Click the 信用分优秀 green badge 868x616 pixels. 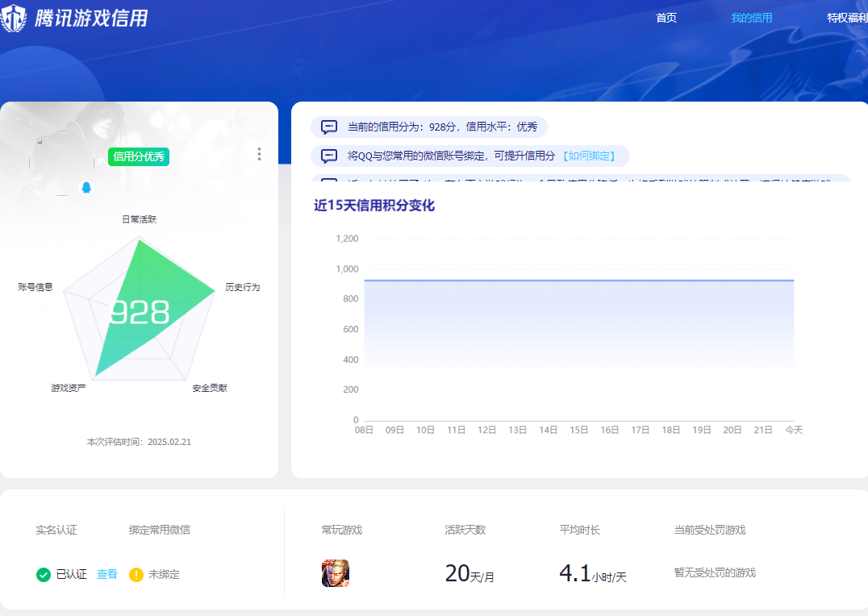point(139,156)
